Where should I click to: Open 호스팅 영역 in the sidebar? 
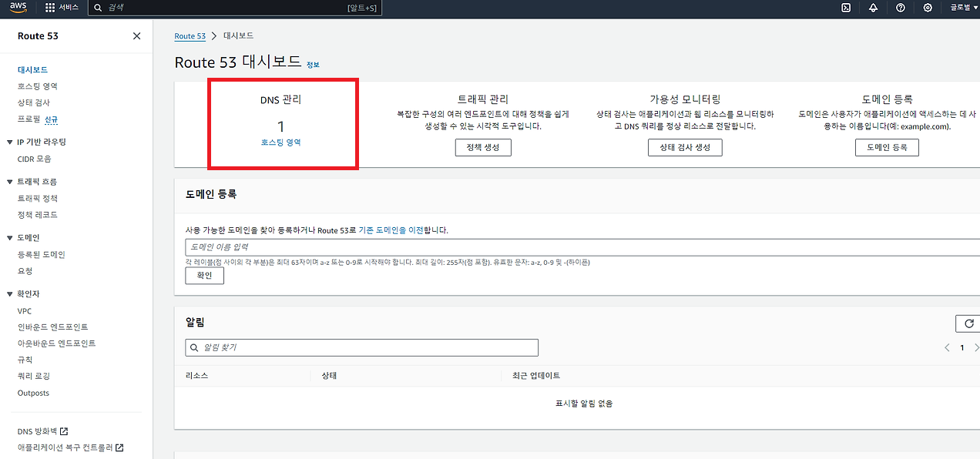(38, 86)
